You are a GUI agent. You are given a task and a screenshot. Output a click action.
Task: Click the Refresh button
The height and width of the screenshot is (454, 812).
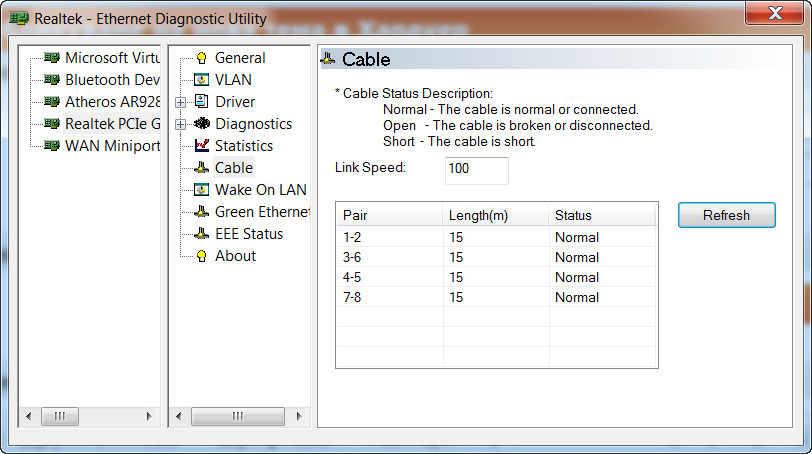click(727, 215)
